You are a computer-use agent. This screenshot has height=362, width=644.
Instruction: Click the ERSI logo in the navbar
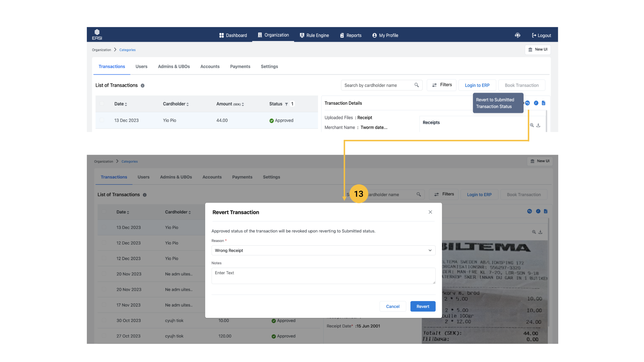tap(97, 34)
